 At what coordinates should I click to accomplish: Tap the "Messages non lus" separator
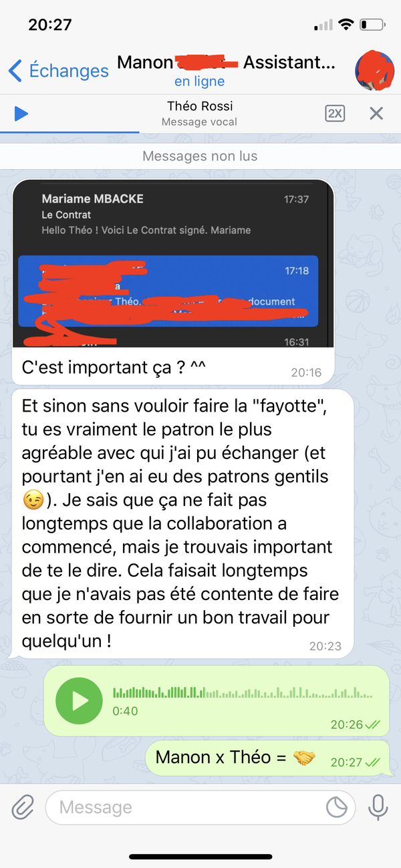pos(200,156)
